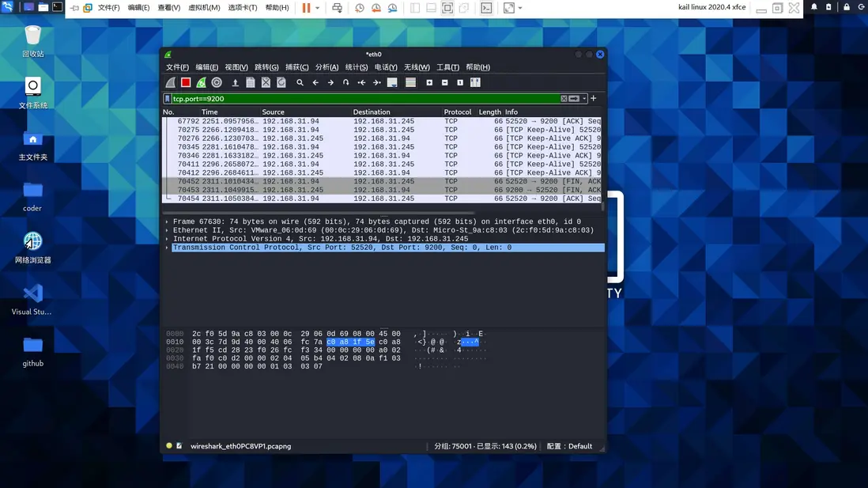This screenshot has width=868, height=488.
Task: Open display filter history dropdown
Action: click(584, 99)
